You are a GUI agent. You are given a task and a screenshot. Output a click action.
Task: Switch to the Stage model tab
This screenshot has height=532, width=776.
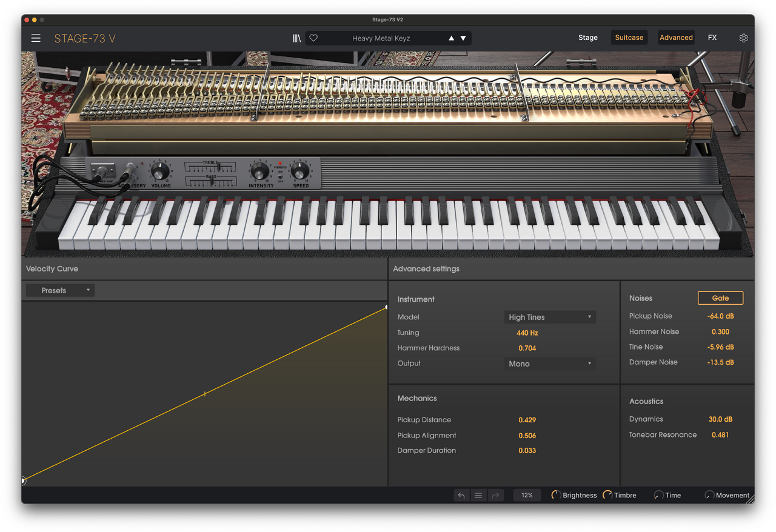point(587,38)
